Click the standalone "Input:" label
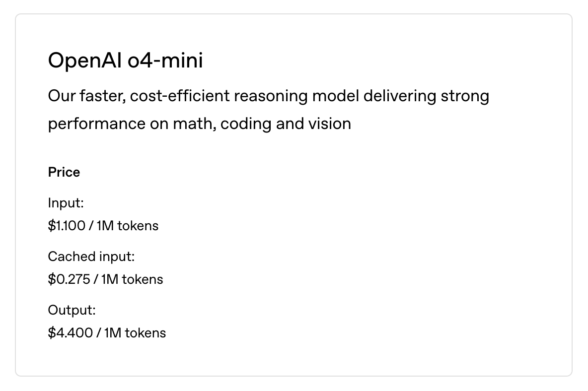The image size is (588, 391). tap(66, 203)
